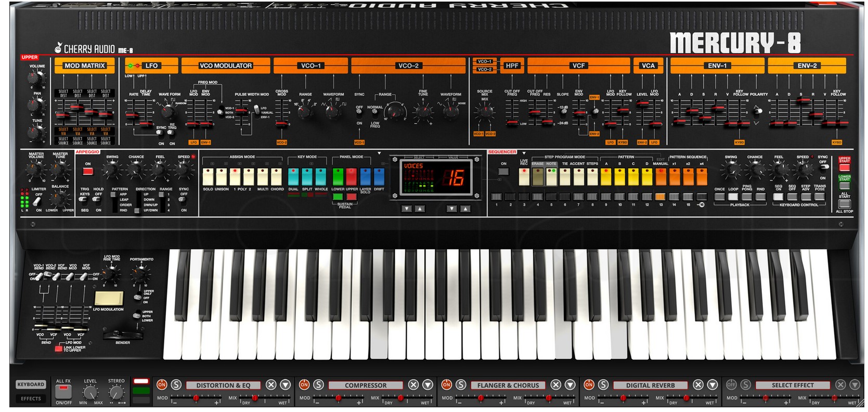Click the All Stop button
This screenshot has width=868, height=412.
[x=844, y=204]
